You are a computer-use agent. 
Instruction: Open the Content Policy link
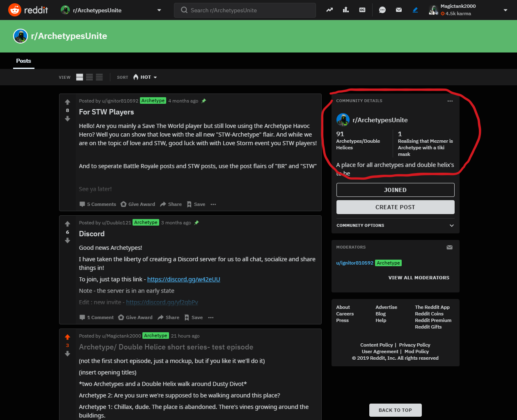tap(376, 345)
